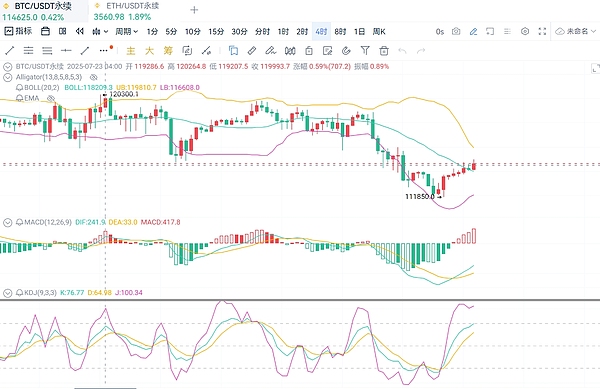600x389 pixels.
Task: Select the 1日 timeframe
Action: coord(359,31)
